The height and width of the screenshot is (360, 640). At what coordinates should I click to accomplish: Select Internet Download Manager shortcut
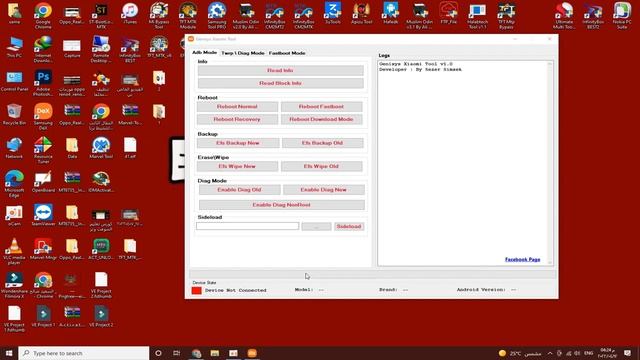coord(43,49)
